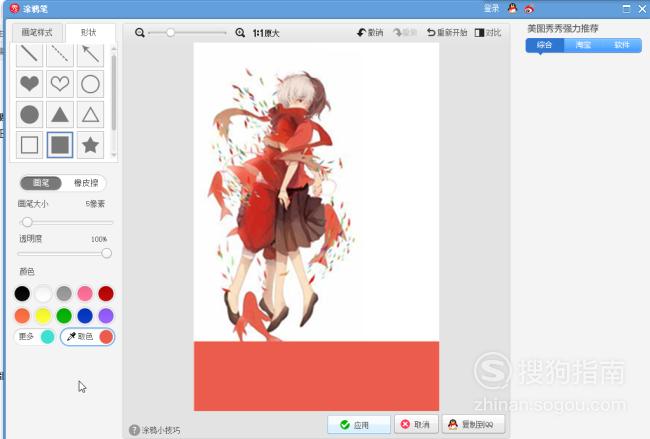The height and width of the screenshot is (439, 650).
Task: Select the 综合 recommendation tab
Action: pos(544,45)
